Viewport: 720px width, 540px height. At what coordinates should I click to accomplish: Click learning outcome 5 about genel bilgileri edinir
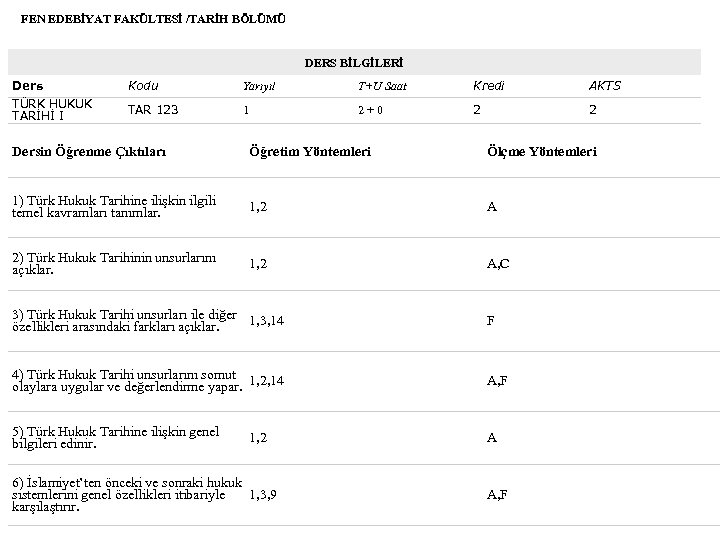[114, 438]
